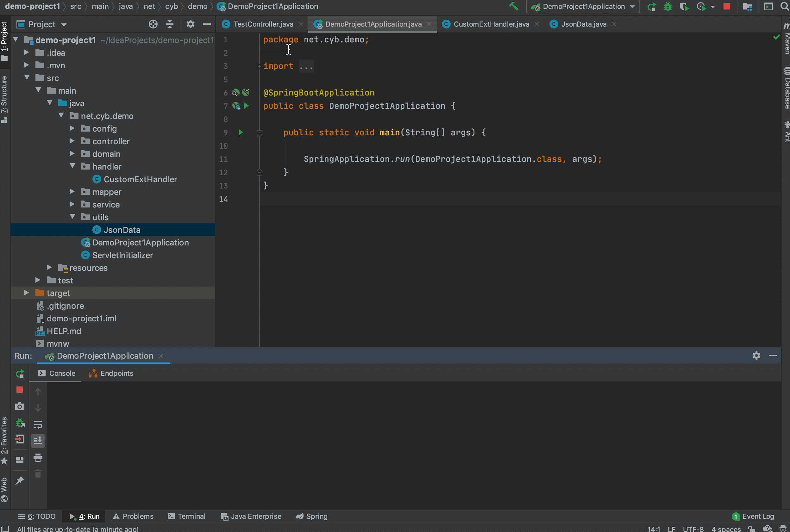Run with Coverage from top toolbar

[x=684, y=6]
